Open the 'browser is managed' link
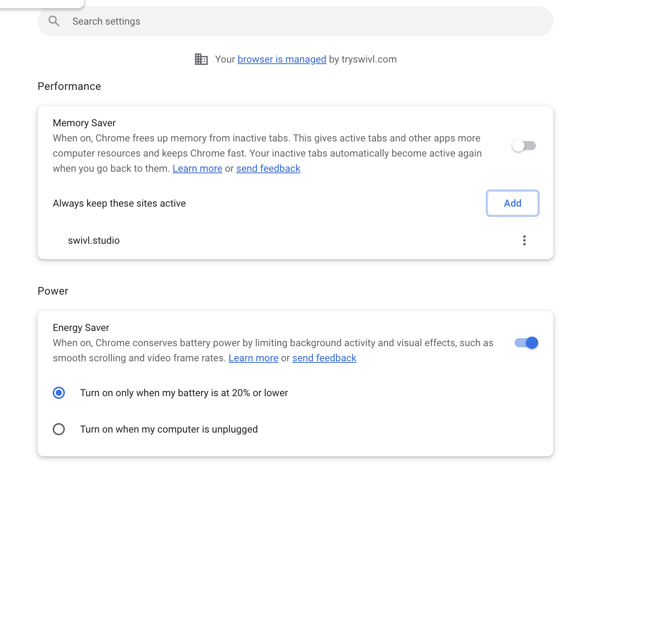Image resolution: width=672 pixels, height=621 pixels. (x=281, y=59)
